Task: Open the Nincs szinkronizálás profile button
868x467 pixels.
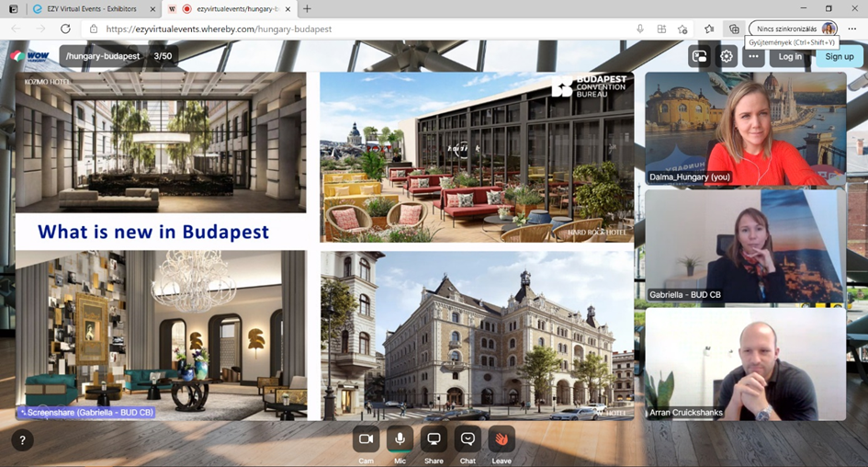Action: point(794,28)
